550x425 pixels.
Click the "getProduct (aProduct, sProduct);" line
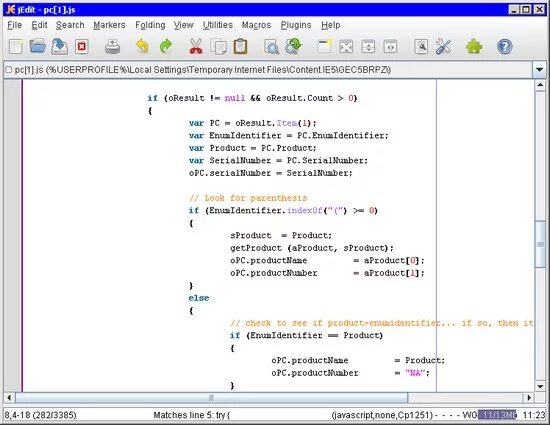pyautogui.click(x=312, y=248)
